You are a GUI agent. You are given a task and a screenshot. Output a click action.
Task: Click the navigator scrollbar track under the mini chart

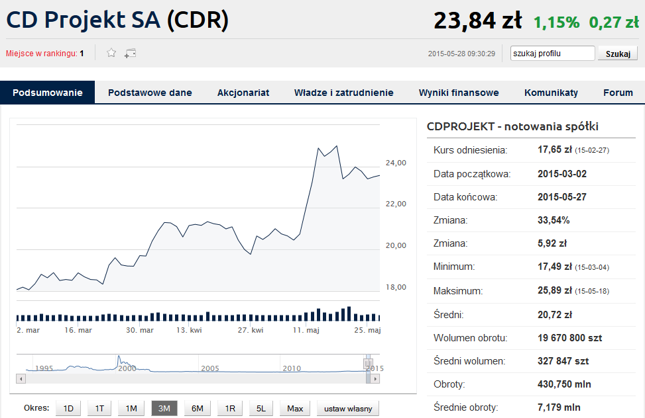click(x=196, y=379)
